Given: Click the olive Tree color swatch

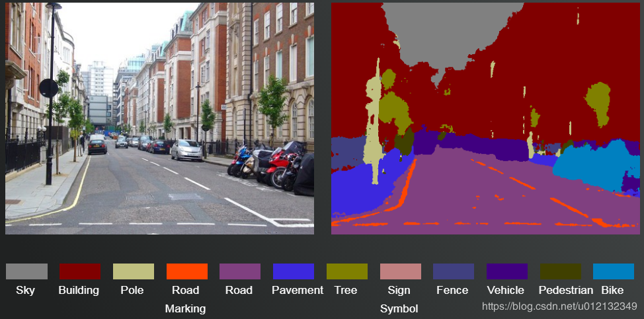Looking at the screenshot, I should click(x=347, y=271).
